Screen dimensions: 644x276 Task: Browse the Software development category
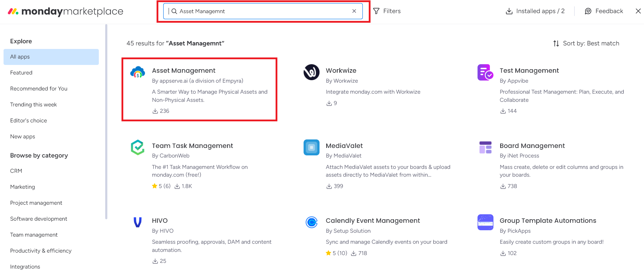(39, 219)
